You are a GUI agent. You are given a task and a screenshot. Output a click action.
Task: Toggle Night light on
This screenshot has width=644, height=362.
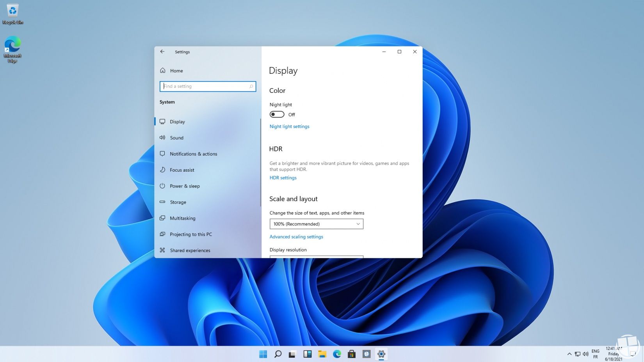pos(277,114)
